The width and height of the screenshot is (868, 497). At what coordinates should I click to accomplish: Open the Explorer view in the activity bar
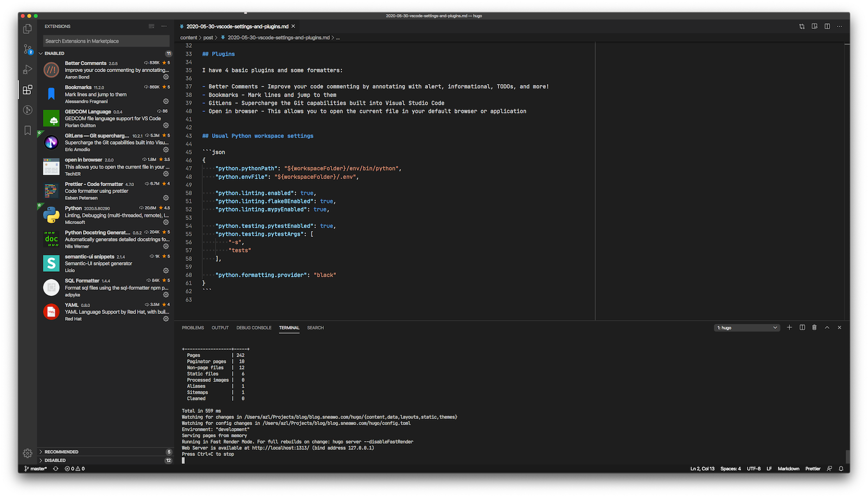point(27,29)
